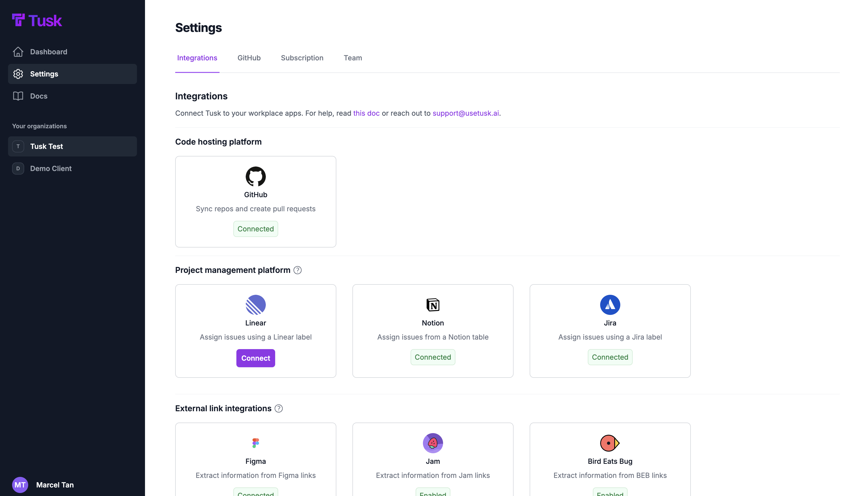Viewport: 868px width, 496px height.
Task: Open Docs from the sidebar
Action: [72, 96]
